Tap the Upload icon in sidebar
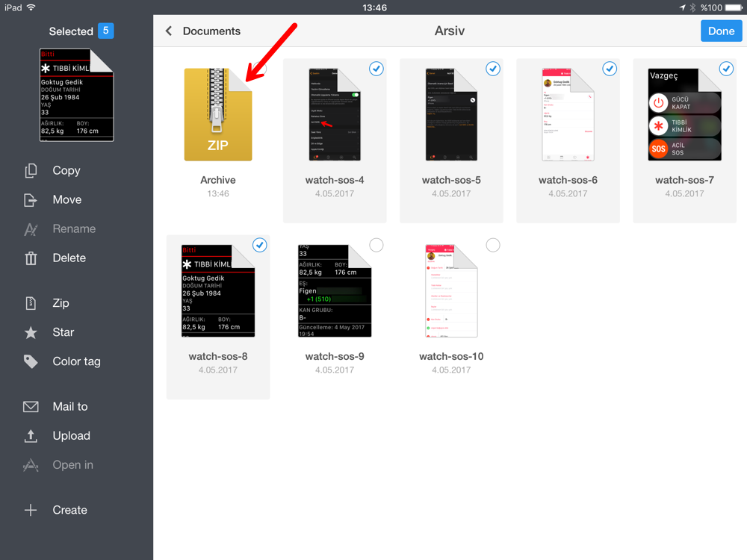 [x=31, y=436]
